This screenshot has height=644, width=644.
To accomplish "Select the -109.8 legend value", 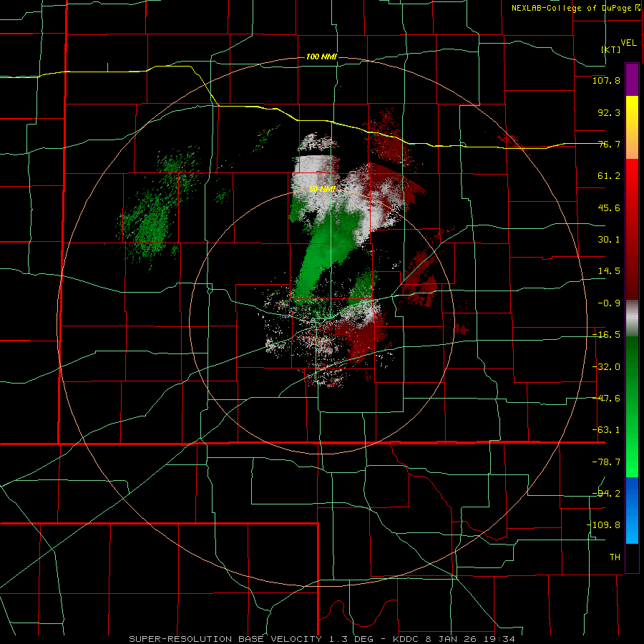I will coord(603,525).
